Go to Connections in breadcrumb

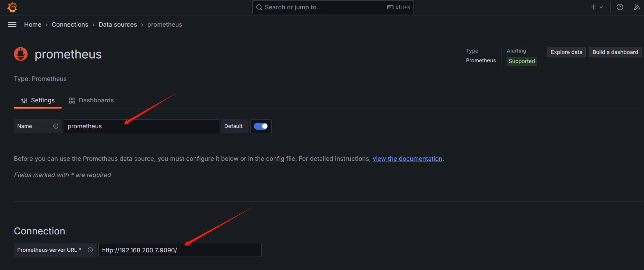pyautogui.click(x=70, y=25)
